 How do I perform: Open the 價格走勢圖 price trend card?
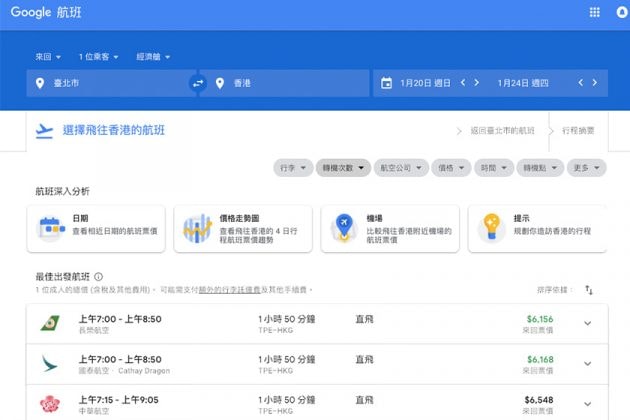coord(241,229)
